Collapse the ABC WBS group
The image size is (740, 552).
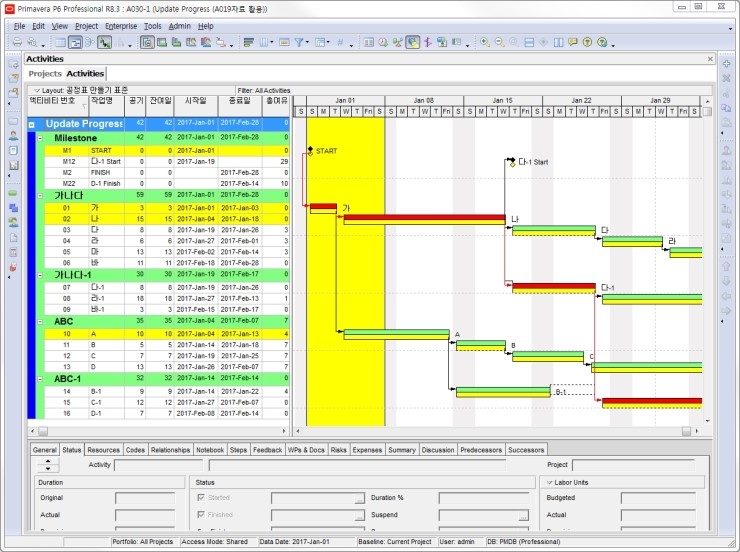[40, 321]
